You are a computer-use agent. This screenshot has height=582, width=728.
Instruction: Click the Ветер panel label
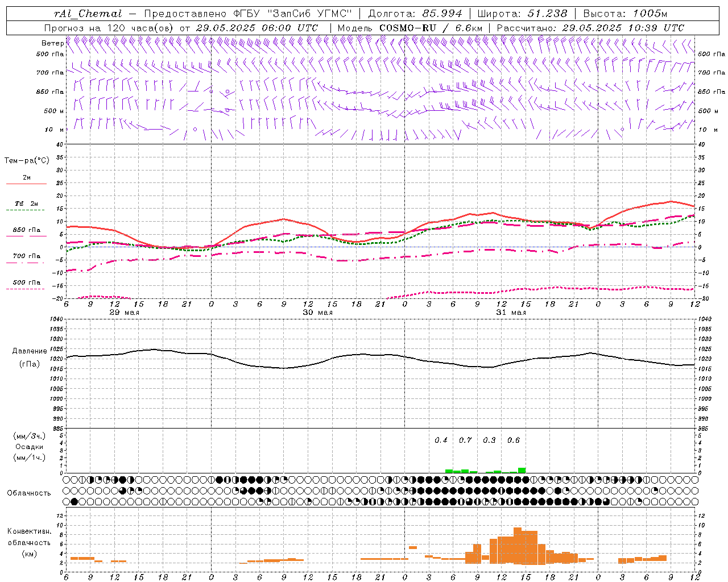(52, 43)
